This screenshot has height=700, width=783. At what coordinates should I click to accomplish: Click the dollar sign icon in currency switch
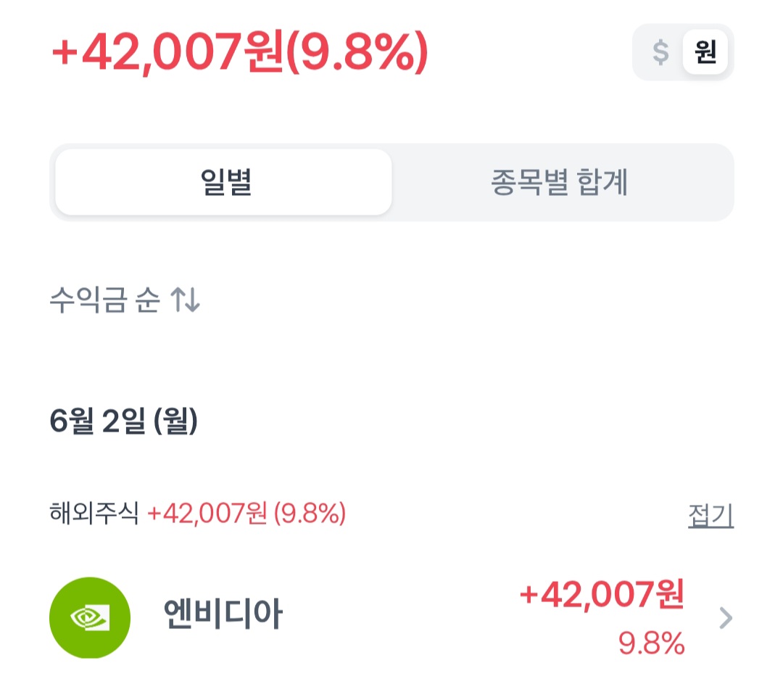coord(660,52)
